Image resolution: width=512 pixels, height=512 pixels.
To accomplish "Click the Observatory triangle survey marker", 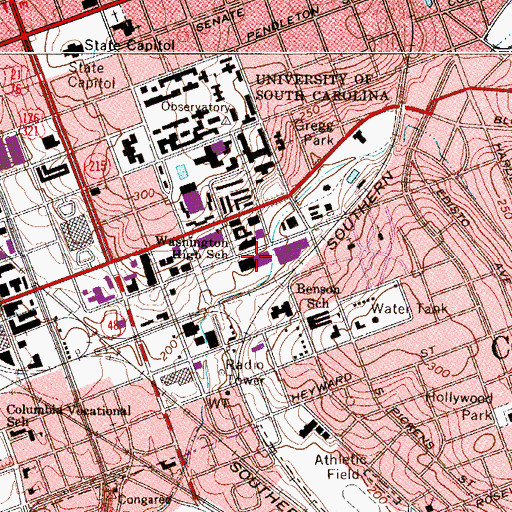I will [226, 121].
